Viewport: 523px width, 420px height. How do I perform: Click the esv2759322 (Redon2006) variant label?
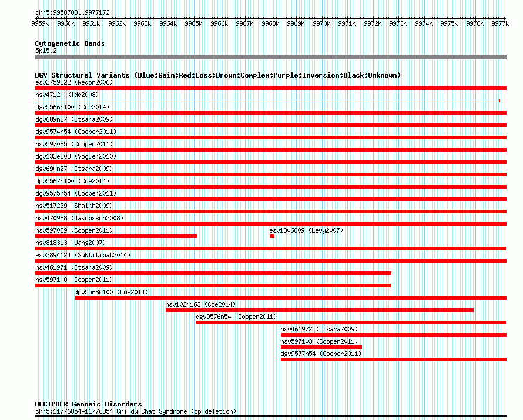click(74, 82)
